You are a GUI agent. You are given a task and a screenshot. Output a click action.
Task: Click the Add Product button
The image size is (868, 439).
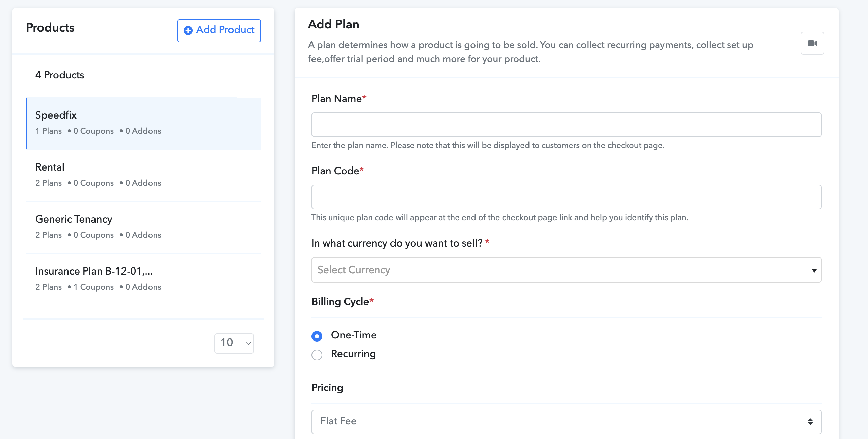pyautogui.click(x=219, y=30)
